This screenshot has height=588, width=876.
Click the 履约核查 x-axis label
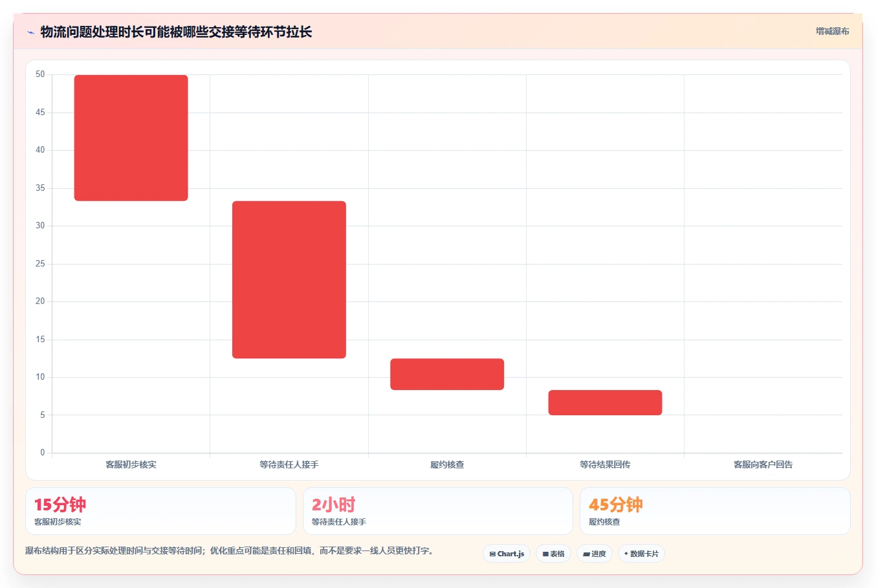[447, 464]
